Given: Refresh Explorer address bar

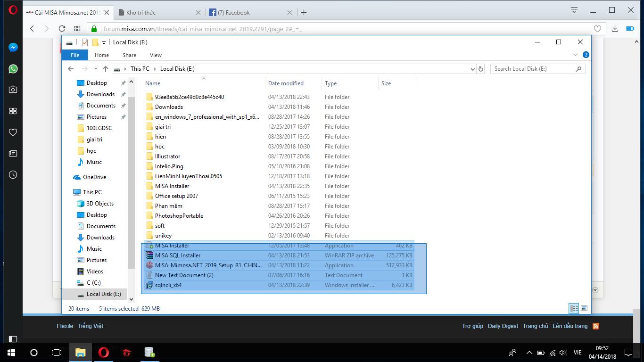Looking at the screenshot, I should point(481,69).
